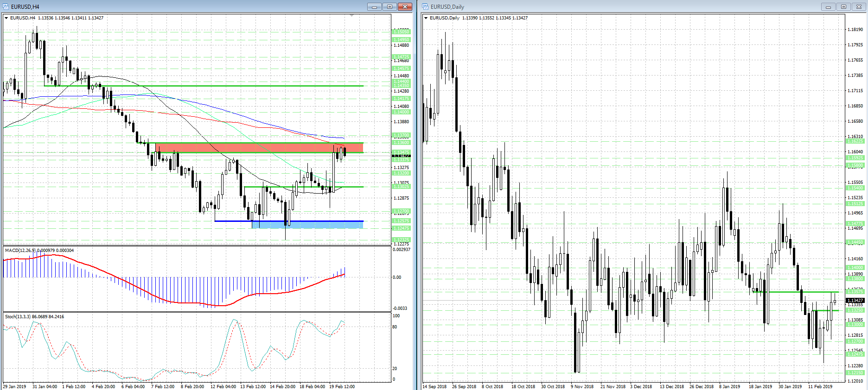Click the 1.18190 price label on the Daily scale

855,30
